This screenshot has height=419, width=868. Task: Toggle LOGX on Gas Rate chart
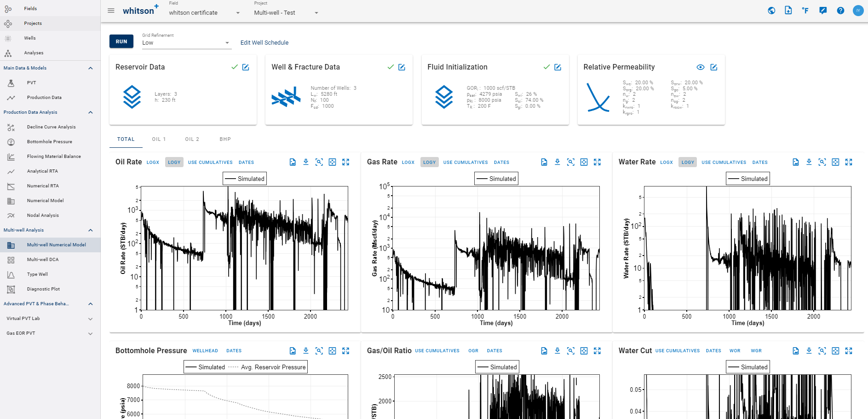click(x=408, y=163)
